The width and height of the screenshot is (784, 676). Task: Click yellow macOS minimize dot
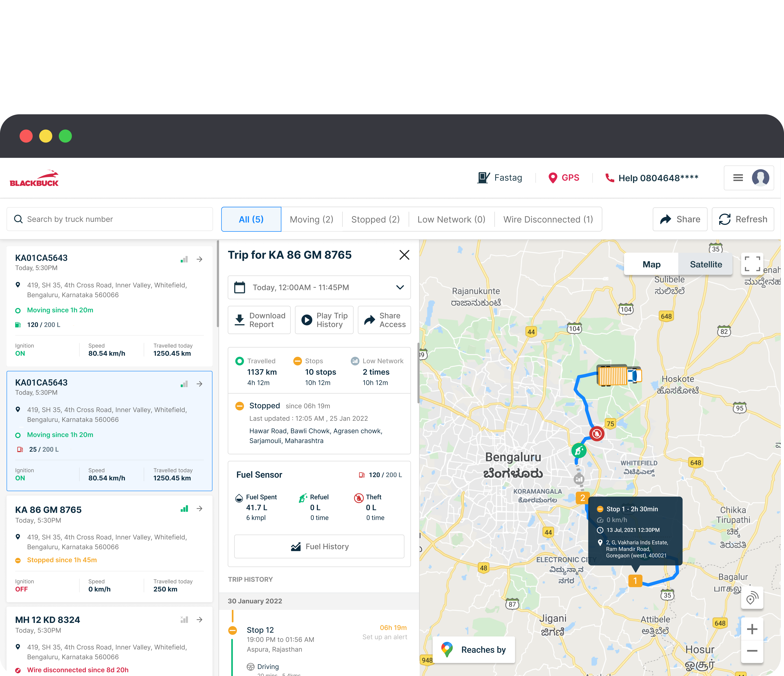click(46, 136)
